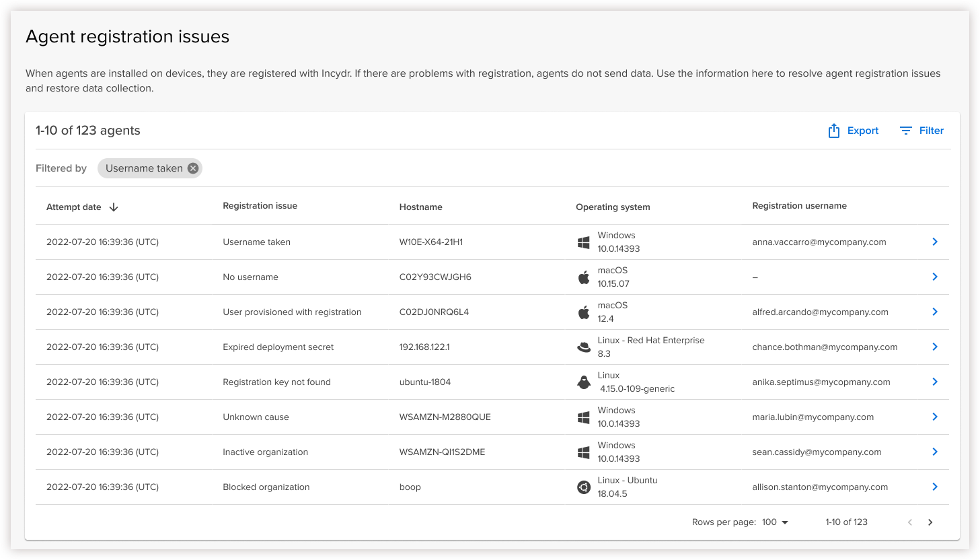Go to the previous results page
The height and width of the screenshot is (560, 980).
(x=910, y=522)
